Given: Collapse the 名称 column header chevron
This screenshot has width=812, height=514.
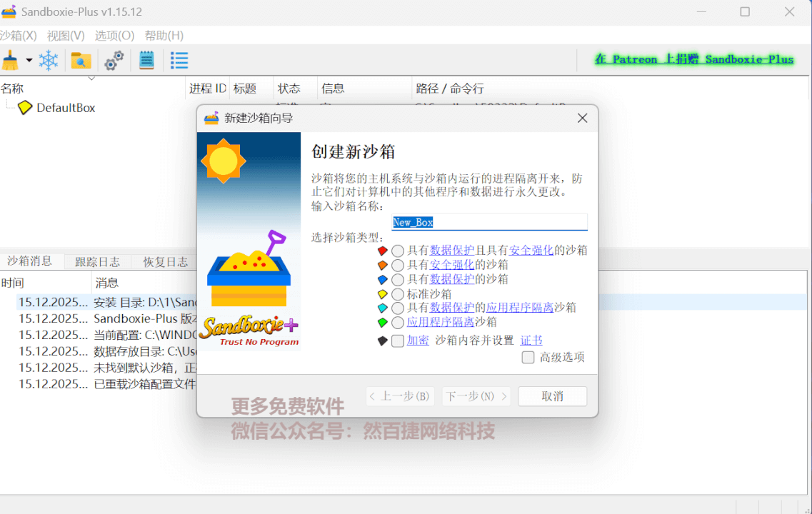Looking at the screenshot, I should pyautogui.click(x=91, y=78).
